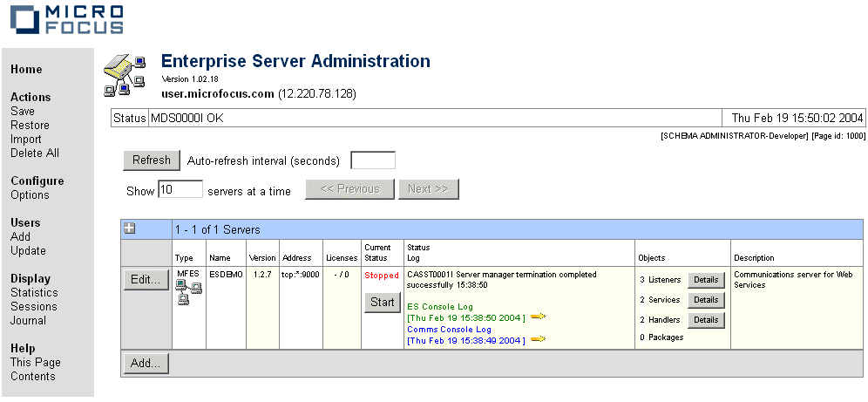This screenshot has width=868, height=402.
Task: Choose Add under Users
Action: click(21, 236)
